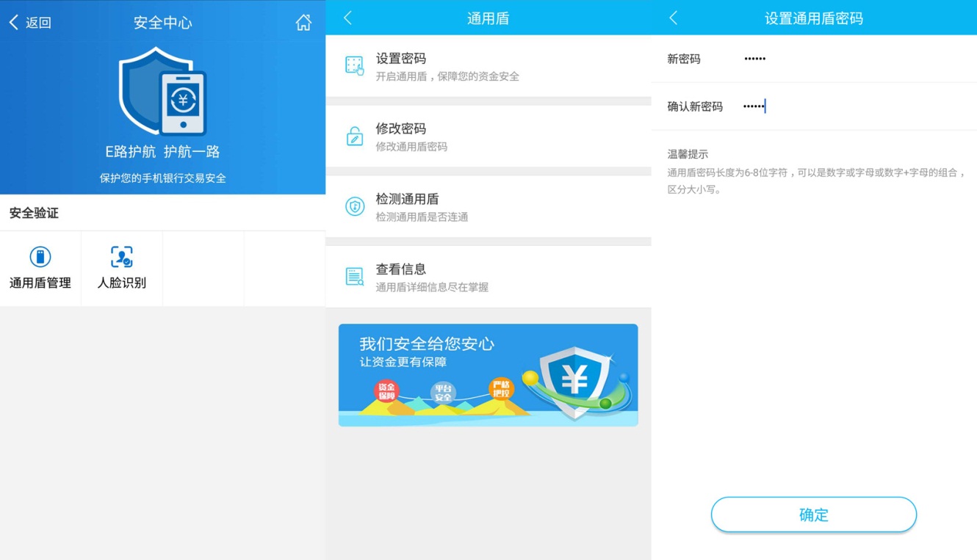Tap the 修改密码 lock icon
Viewport: 977px width, 560px height.
(355, 137)
